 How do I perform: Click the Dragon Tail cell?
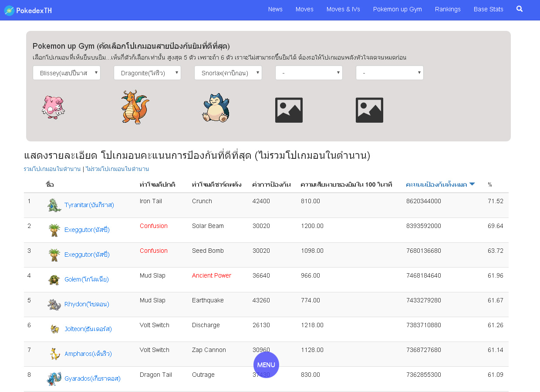click(x=156, y=375)
